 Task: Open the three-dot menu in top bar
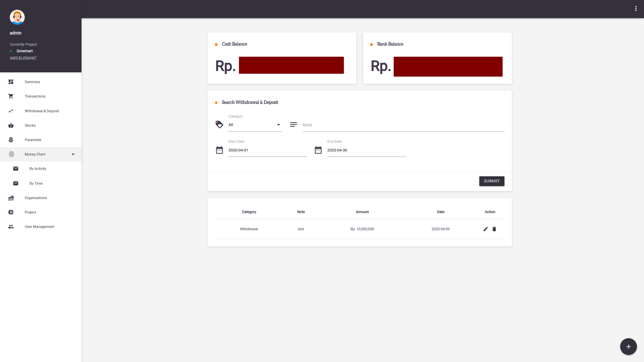(x=636, y=9)
